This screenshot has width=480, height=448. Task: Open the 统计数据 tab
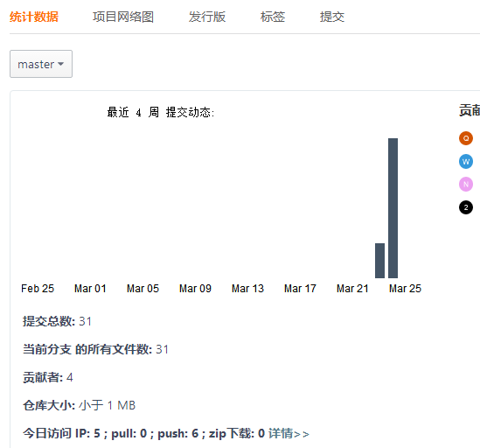pos(34,17)
